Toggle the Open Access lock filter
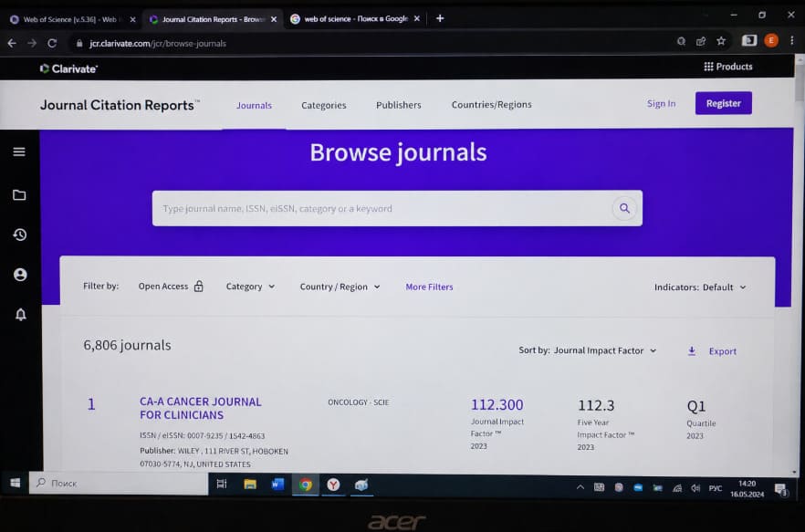805x532 pixels. [199, 286]
